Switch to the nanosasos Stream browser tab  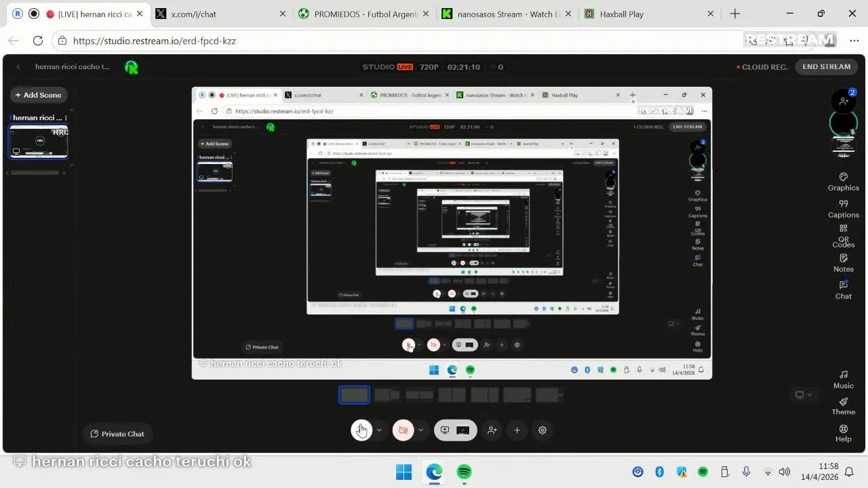(506, 14)
